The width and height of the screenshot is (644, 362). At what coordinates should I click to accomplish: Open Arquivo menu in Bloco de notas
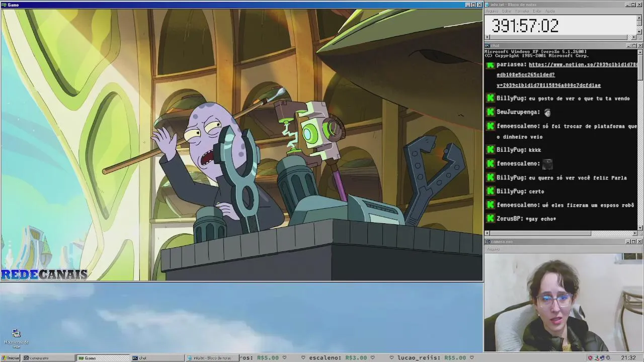(x=492, y=11)
